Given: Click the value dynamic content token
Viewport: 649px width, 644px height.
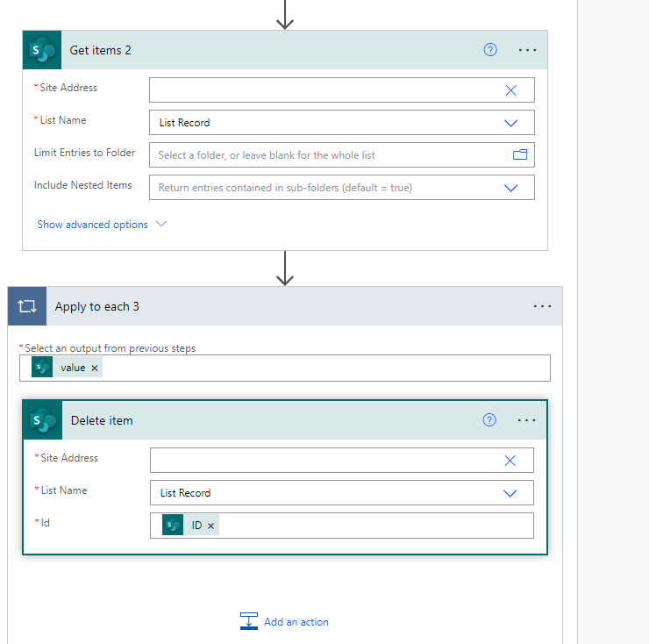Looking at the screenshot, I should click(x=67, y=368).
